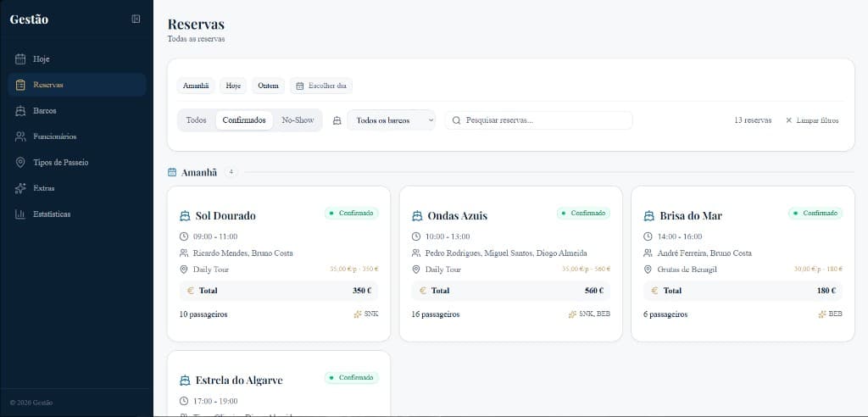Open the Ondas Azuis reservation card title

pos(457,215)
